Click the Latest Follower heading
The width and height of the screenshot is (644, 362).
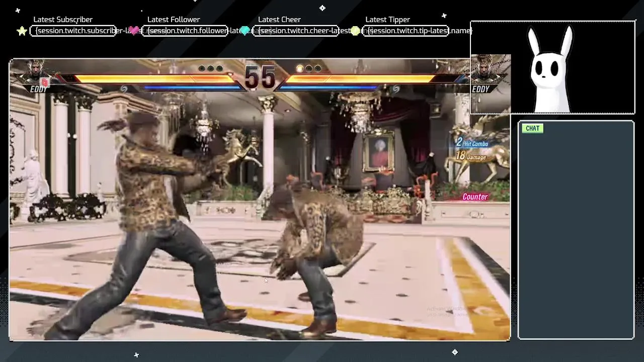click(x=174, y=20)
